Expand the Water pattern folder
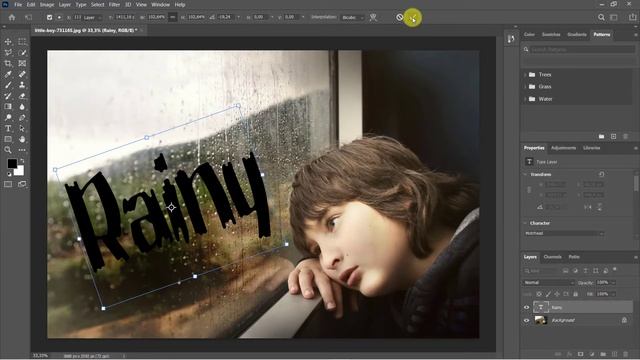The width and height of the screenshot is (640, 360). point(525,99)
